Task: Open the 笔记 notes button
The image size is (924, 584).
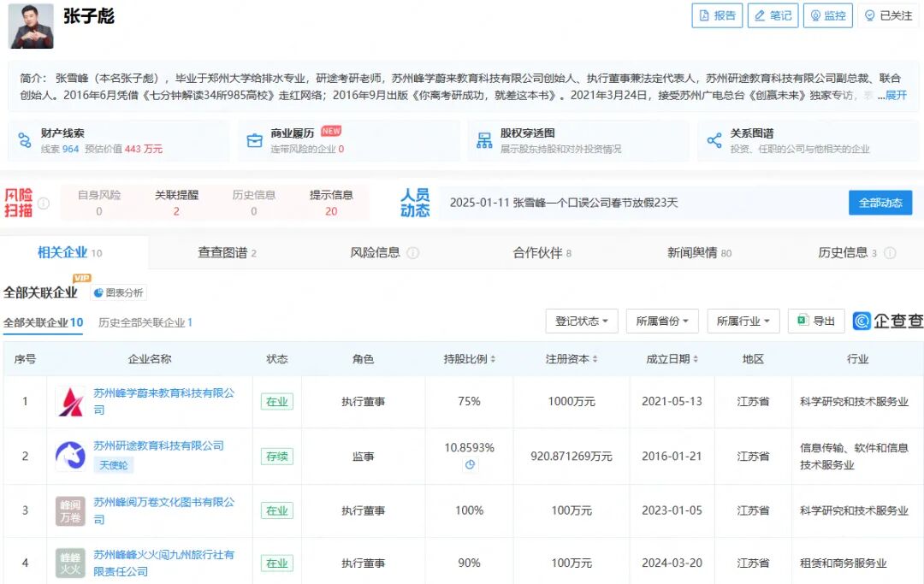Action: [772, 15]
